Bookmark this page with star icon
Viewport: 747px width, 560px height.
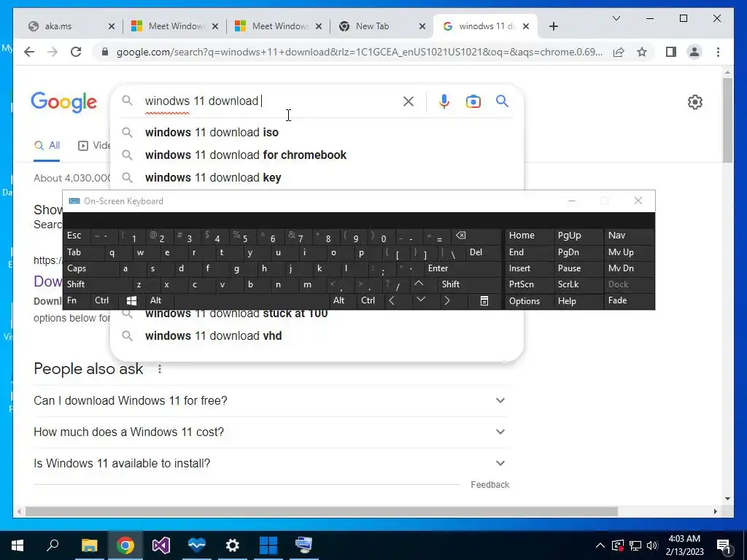click(642, 52)
